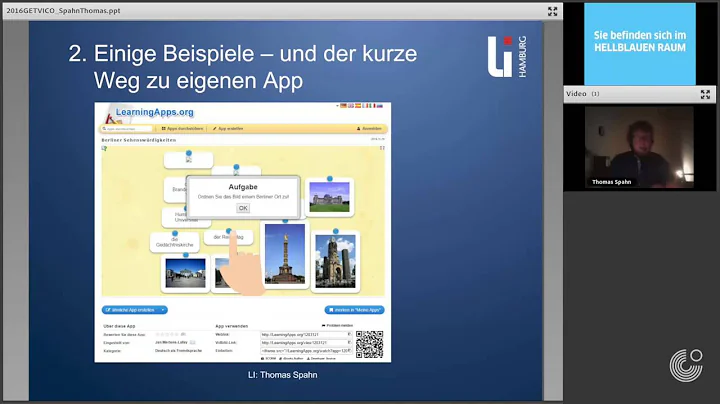Click 'merken in Meine Apps' button
Screen dimensions: 720x404
pos(354,310)
